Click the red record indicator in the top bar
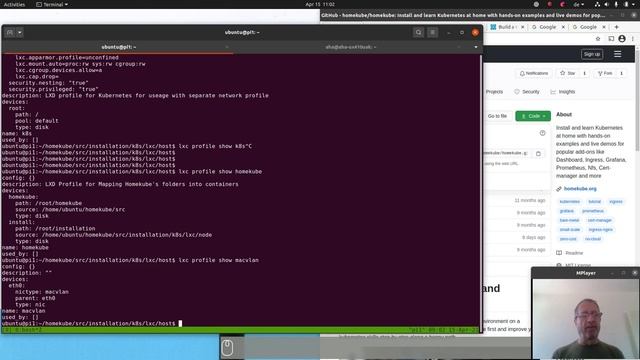The height and width of the screenshot is (360, 640). (550, 4)
